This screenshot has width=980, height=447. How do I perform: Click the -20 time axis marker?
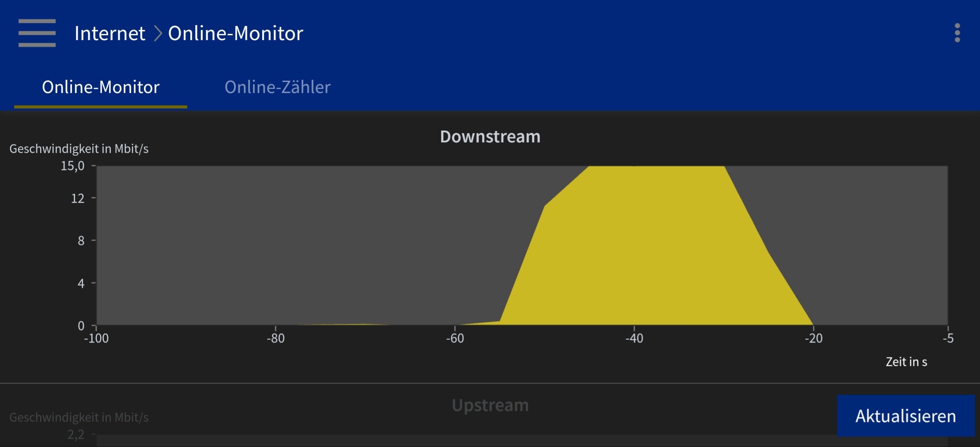point(813,338)
